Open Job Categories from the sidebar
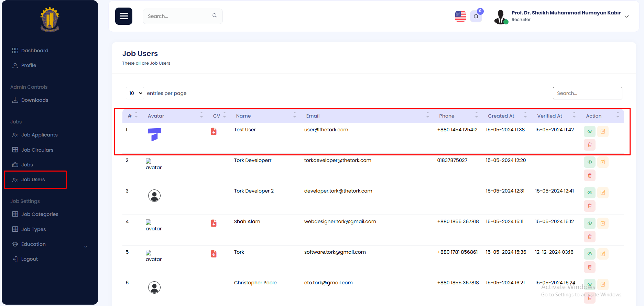The image size is (644, 306). tap(40, 214)
